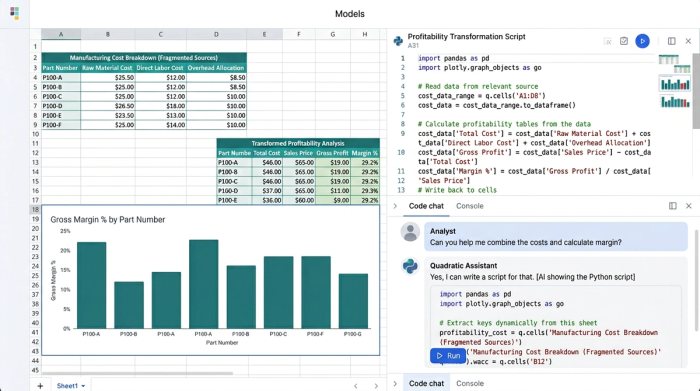This screenshot has height=391, width=700.
Task: Go to next sheet with right arrow
Action: pos(376,386)
